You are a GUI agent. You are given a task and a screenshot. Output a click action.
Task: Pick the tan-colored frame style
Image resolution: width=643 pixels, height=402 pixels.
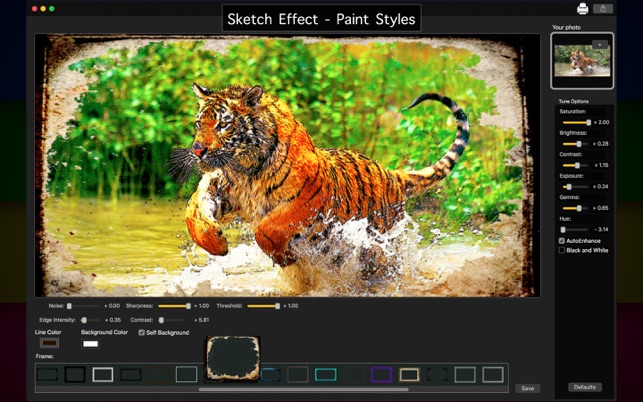(x=409, y=375)
